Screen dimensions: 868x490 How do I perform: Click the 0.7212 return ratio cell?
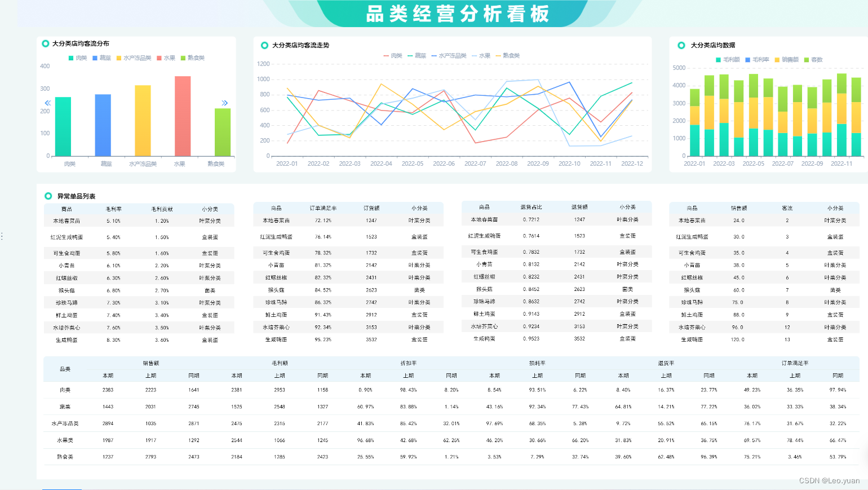[x=531, y=219]
